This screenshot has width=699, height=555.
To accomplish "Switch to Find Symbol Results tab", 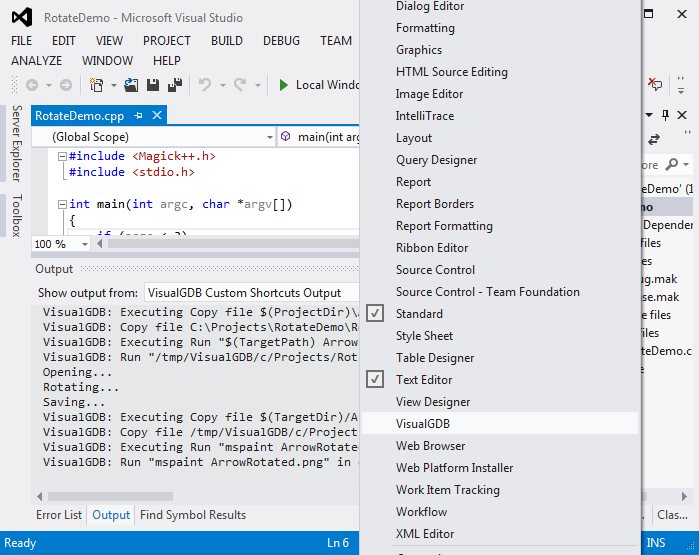I will click(x=193, y=515).
